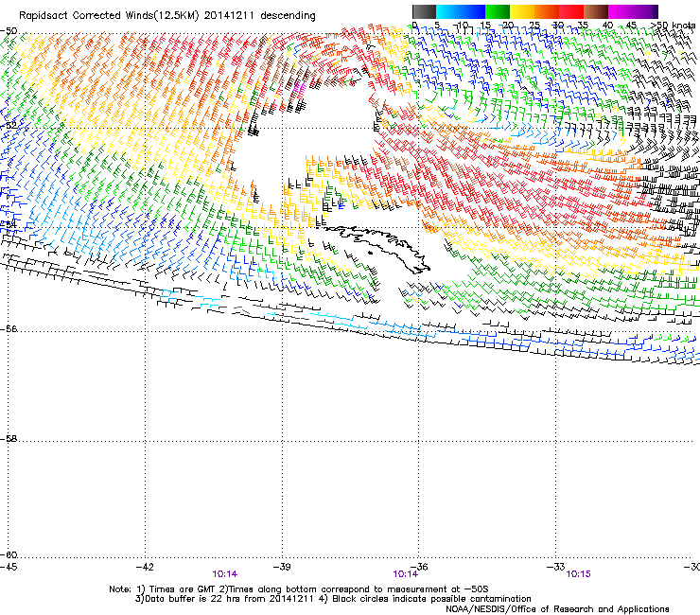
Task: Click the gray 0-5 knots legend swatch
Action: [424, 11]
